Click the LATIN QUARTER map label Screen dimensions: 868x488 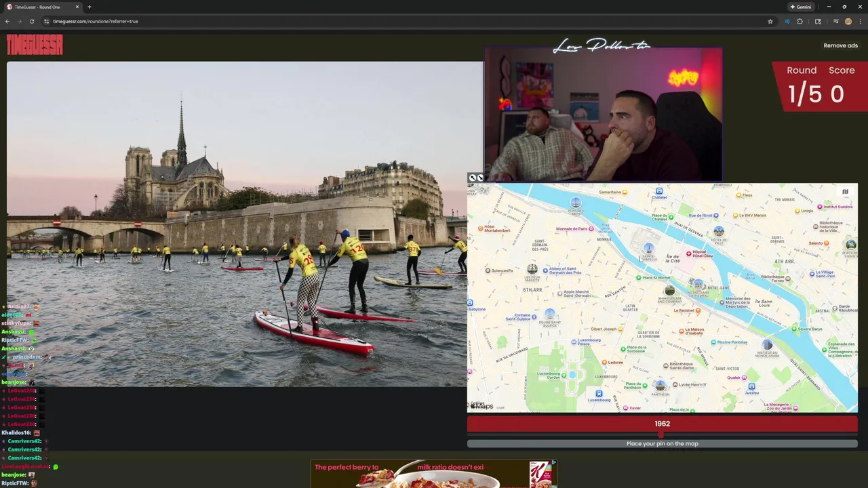tap(631, 308)
